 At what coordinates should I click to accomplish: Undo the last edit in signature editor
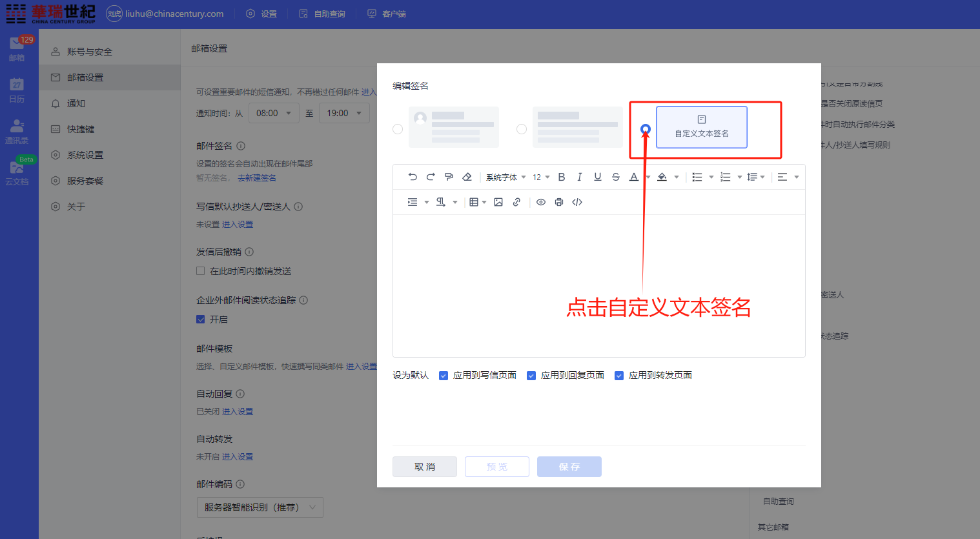[x=413, y=177]
